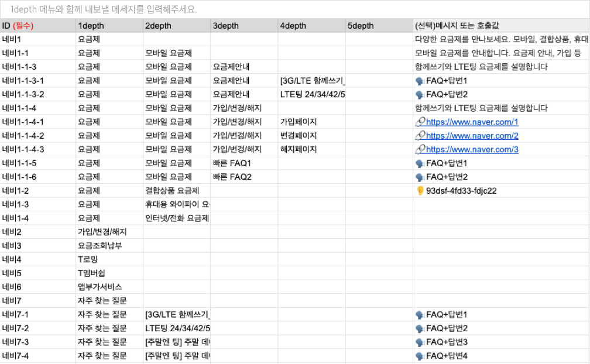Open the https://www.naver.com/3 link

click(472, 149)
